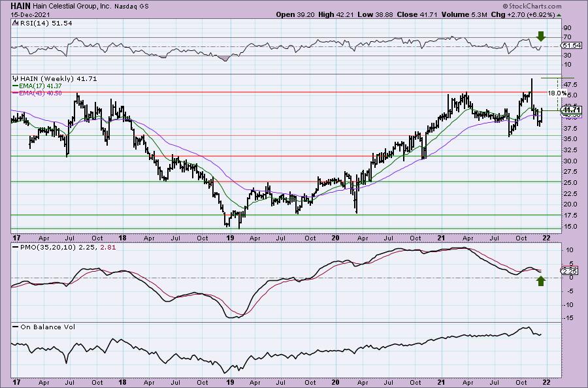Click the Volume 5.3M value
Image resolution: width=588 pixels, height=388 pixels.
tap(464, 14)
